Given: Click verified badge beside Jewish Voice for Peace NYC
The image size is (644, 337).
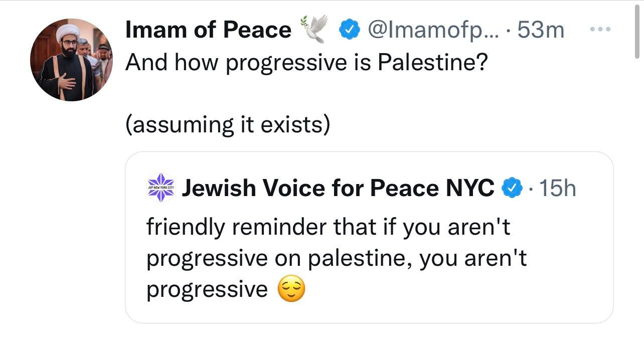Looking at the screenshot, I should (x=511, y=188).
